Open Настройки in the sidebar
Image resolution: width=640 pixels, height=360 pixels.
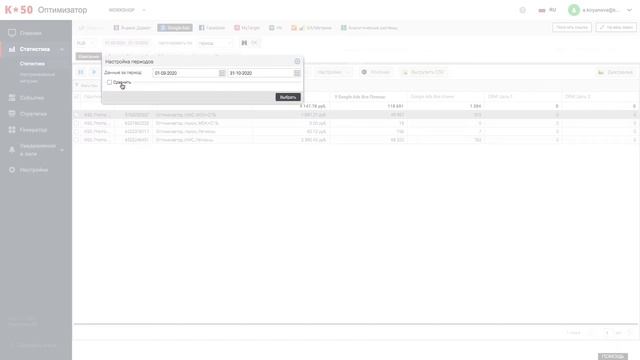pos(34,170)
